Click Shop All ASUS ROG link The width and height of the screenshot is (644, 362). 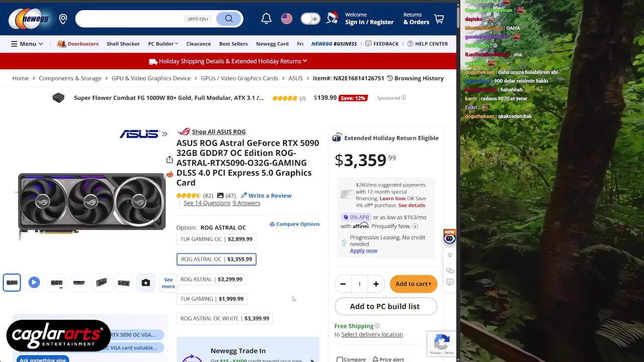tap(218, 132)
